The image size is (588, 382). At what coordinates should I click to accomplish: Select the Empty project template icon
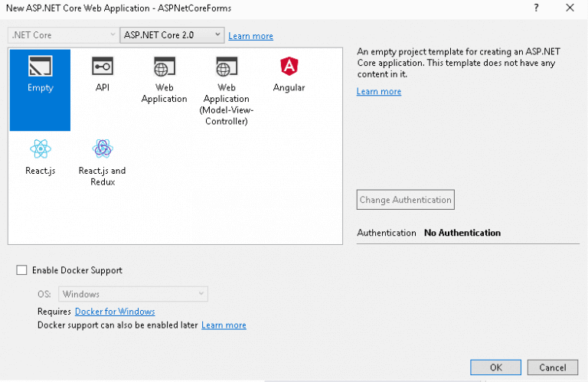[x=40, y=67]
